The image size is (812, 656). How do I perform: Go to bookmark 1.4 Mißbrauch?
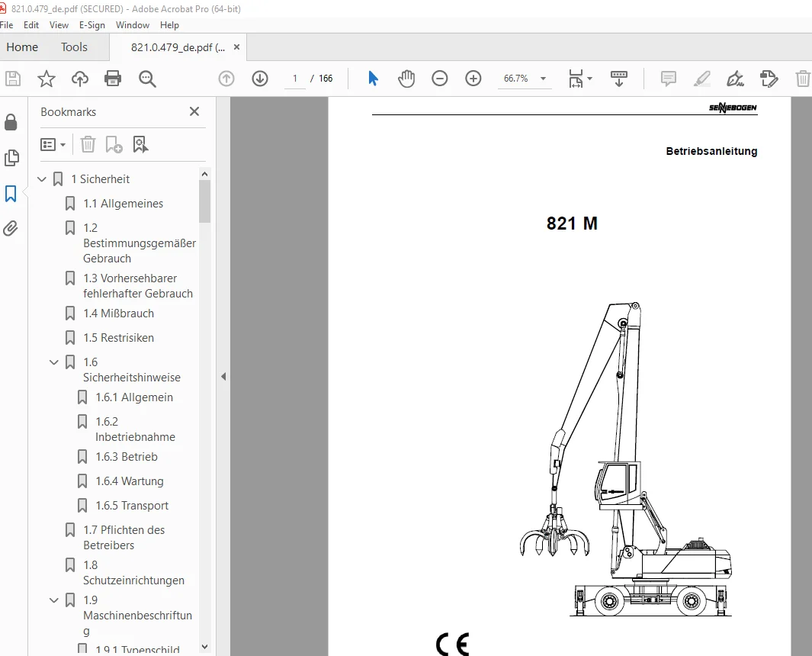point(119,314)
